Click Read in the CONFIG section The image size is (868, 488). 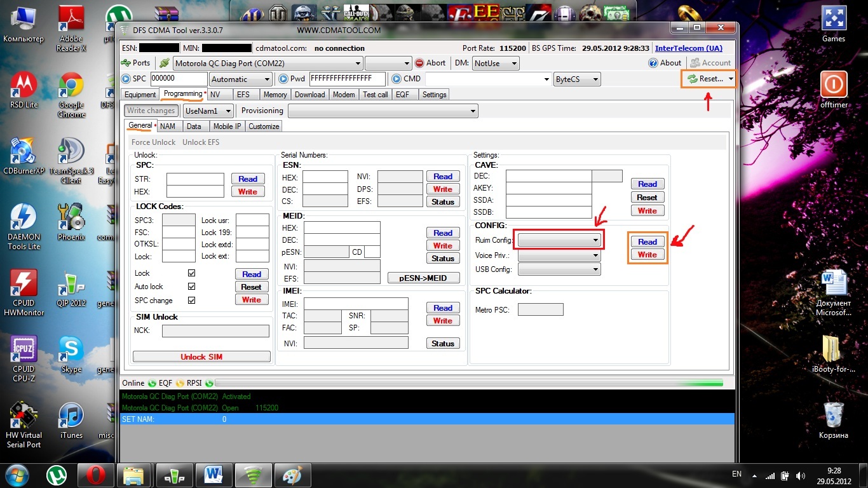coord(648,241)
